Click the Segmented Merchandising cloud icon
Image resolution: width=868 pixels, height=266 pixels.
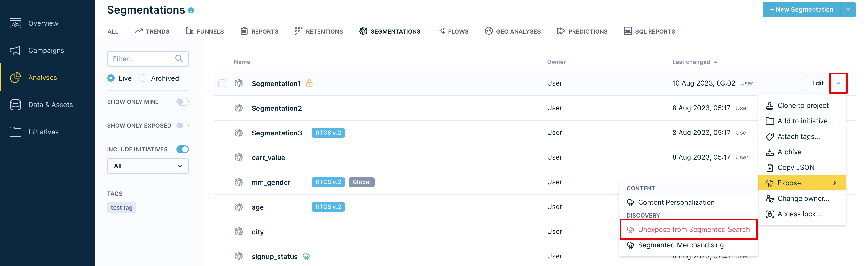click(x=630, y=245)
